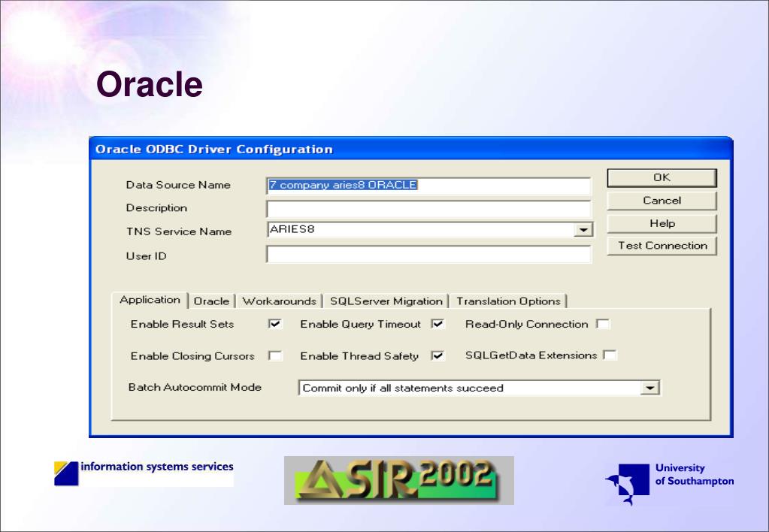The width and height of the screenshot is (769, 532).
Task: Open the Oracle tab
Action: click(x=211, y=301)
